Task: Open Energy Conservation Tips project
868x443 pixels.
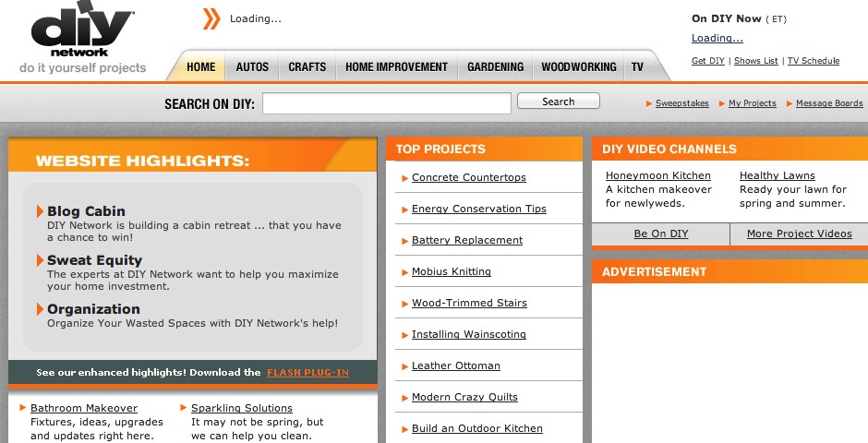Action: [x=479, y=210]
